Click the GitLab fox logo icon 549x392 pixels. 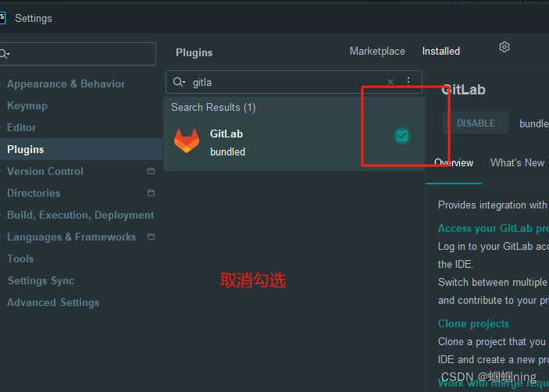[x=187, y=141]
